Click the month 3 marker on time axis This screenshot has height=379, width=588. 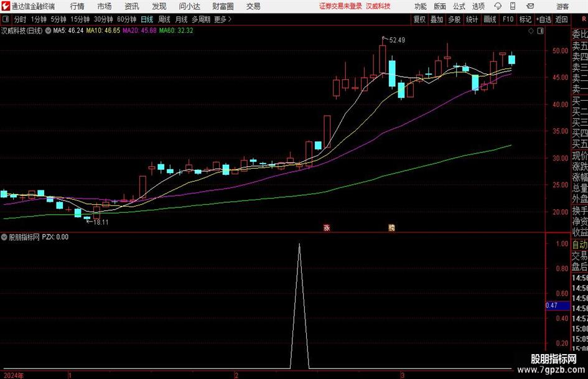click(x=403, y=375)
